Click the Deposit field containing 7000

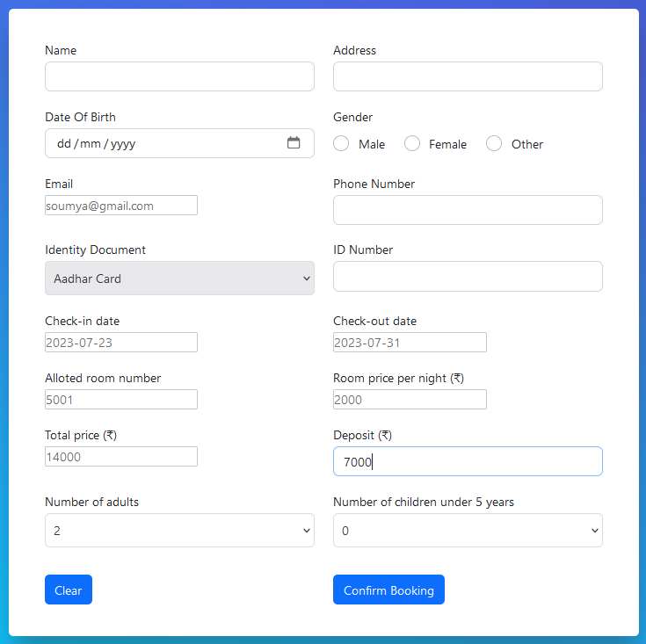(x=468, y=462)
